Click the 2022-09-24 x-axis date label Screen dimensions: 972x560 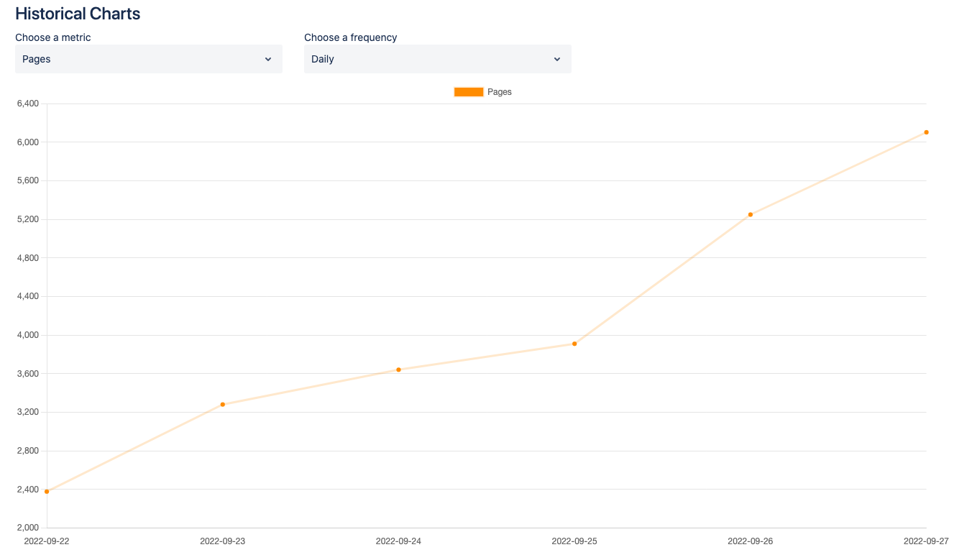(398, 541)
